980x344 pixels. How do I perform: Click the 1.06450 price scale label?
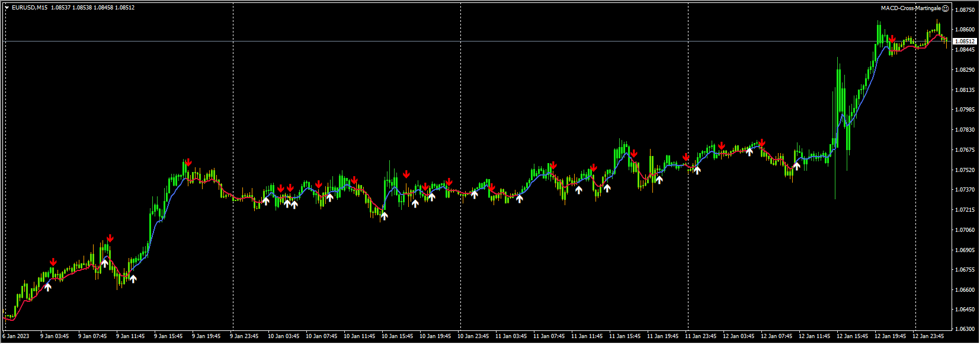click(965, 310)
